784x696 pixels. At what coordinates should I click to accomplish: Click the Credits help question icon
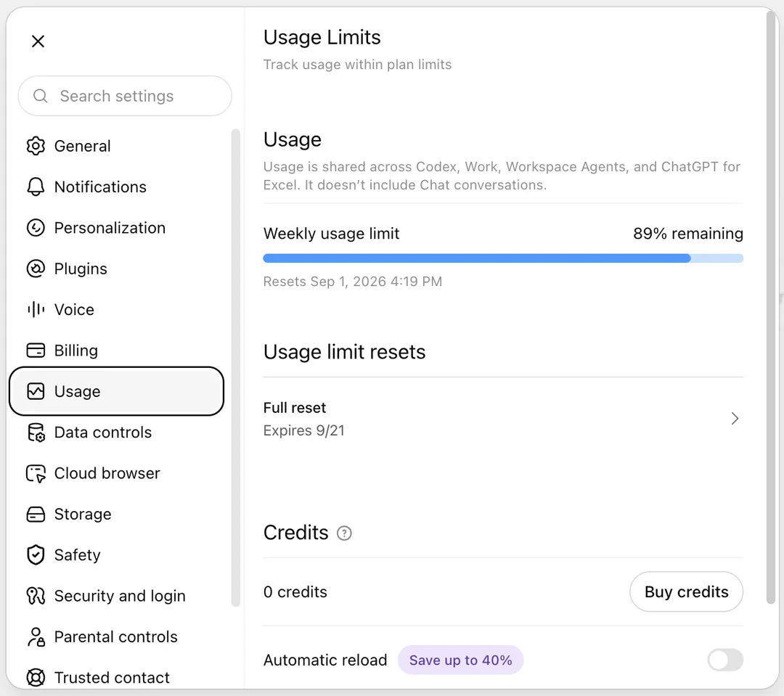tap(344, 533)
